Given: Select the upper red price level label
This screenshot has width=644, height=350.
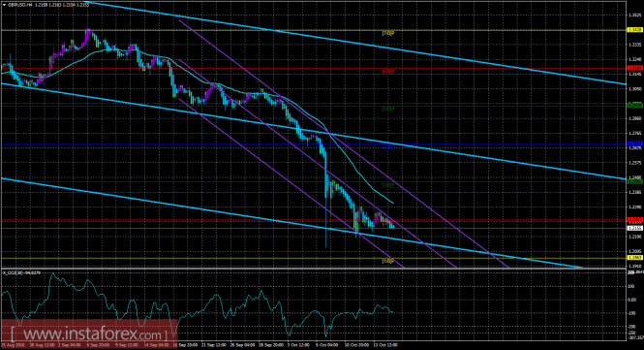Looking at the screenshot, I should 635,68.
